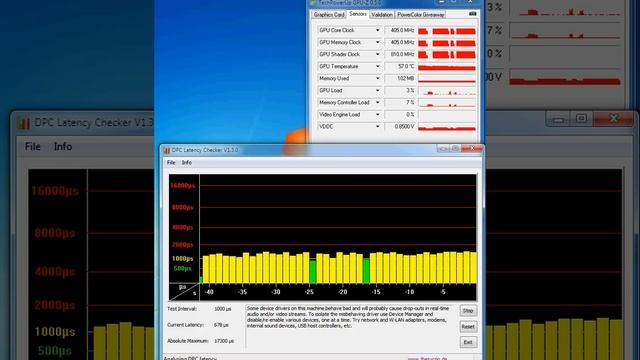Screen dimensions: 640x360
Task: Select the Sensors tab in GPU-Z
Action: coord(358,14)
